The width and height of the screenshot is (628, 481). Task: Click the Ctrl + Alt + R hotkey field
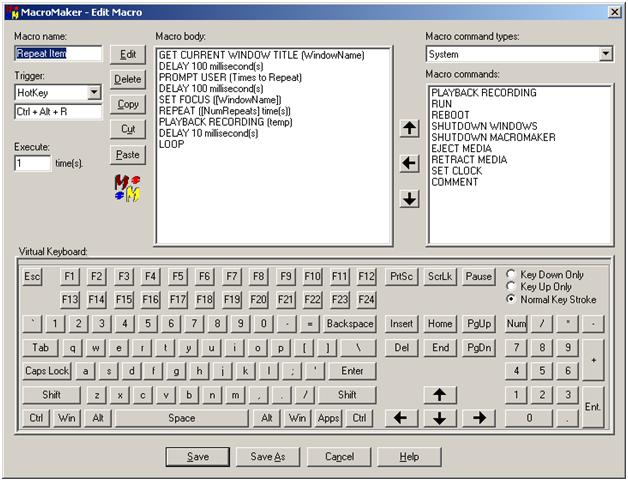pyautogui.click(x=58, y=112)
